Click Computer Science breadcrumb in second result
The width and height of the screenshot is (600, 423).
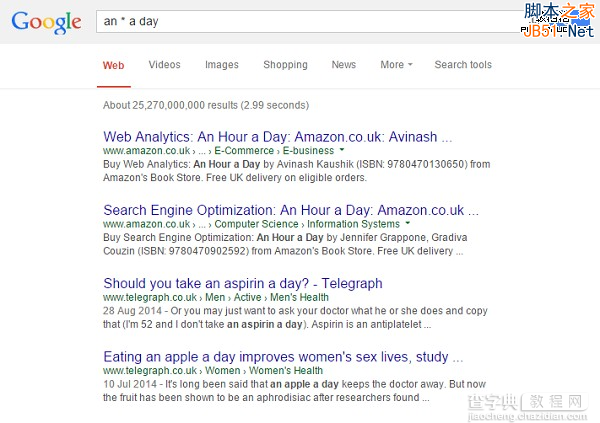256,224
